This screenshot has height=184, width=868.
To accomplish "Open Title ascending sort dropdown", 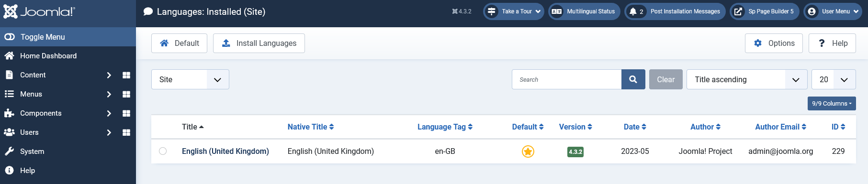I will tap(747, 79).
